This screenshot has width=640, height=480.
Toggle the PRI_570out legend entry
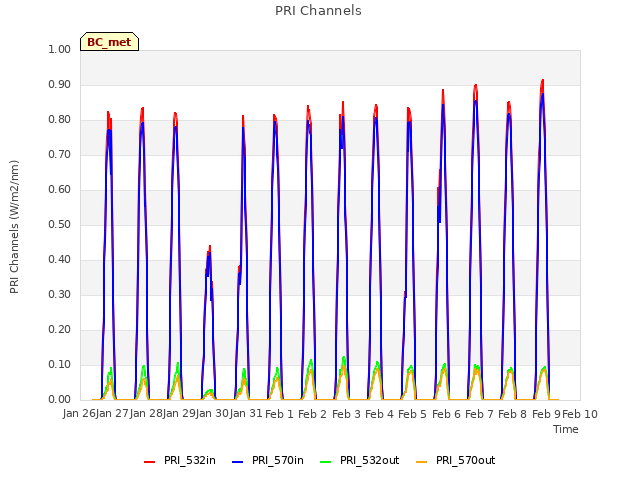(x=456, y=460)
